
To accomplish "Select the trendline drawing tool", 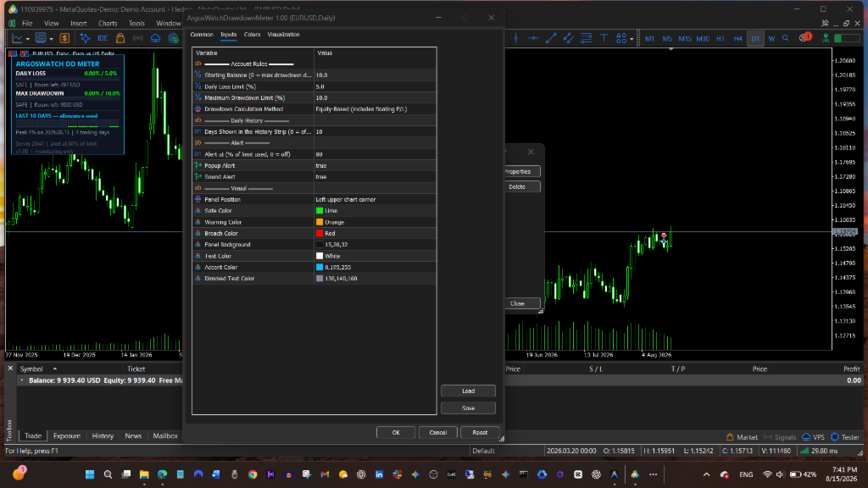I will (x=551, y=38).
